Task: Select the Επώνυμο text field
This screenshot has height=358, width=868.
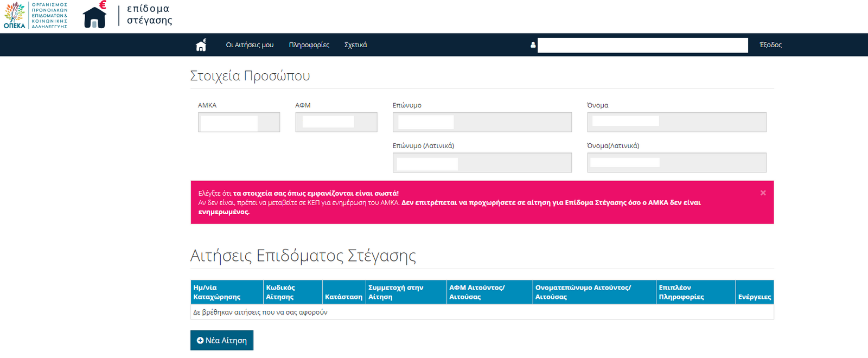Action: click(482, 123)
